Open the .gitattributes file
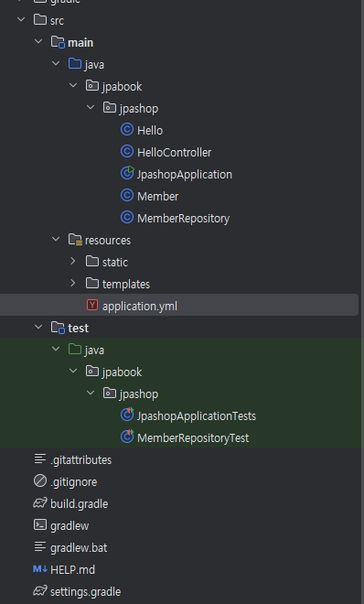Screen dimensions: 364x604 coord(80,460)
